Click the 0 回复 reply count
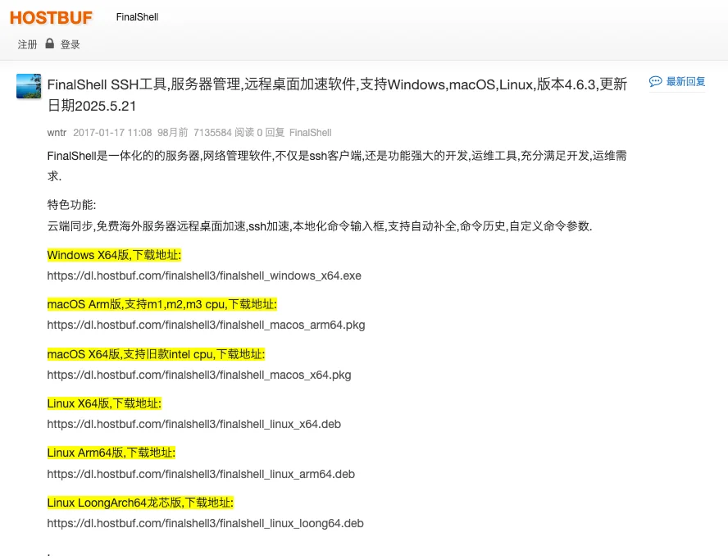The image size is (728, 560). (271, 133)
